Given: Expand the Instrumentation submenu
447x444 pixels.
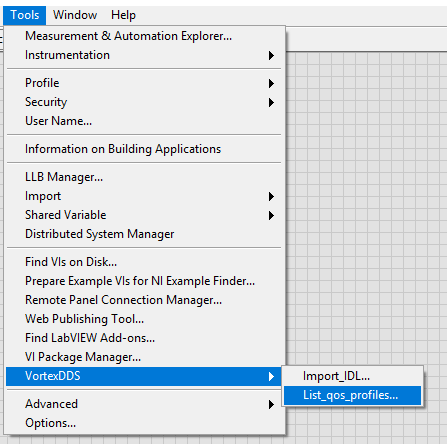Looking at the screenshot, I should click(144, 55).
